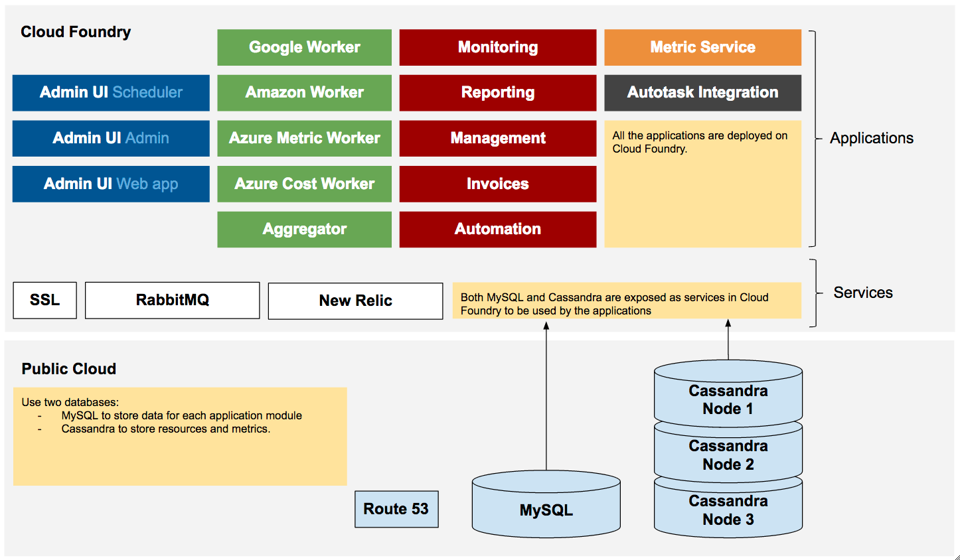Select the Admin UI Scheduler box
The image size is (960, 560).
pos(111,92)
